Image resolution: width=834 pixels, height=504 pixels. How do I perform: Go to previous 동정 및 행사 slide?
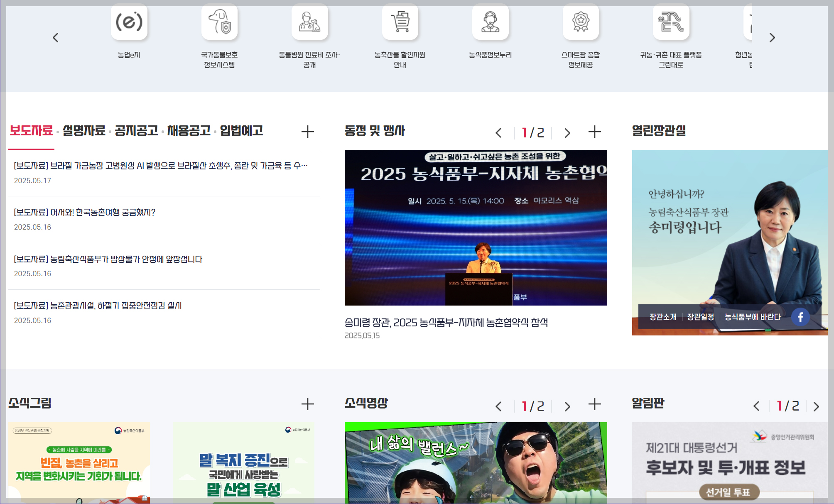tap(499, 133)
